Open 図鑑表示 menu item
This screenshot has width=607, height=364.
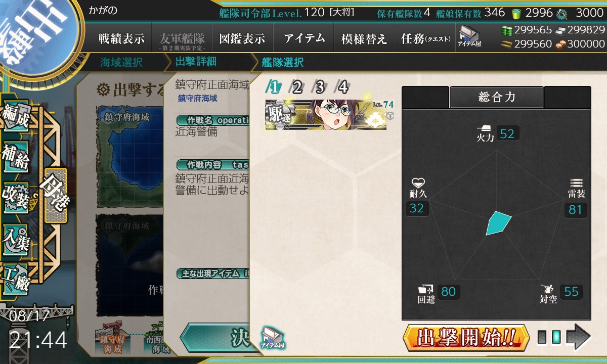pos(242,38)
